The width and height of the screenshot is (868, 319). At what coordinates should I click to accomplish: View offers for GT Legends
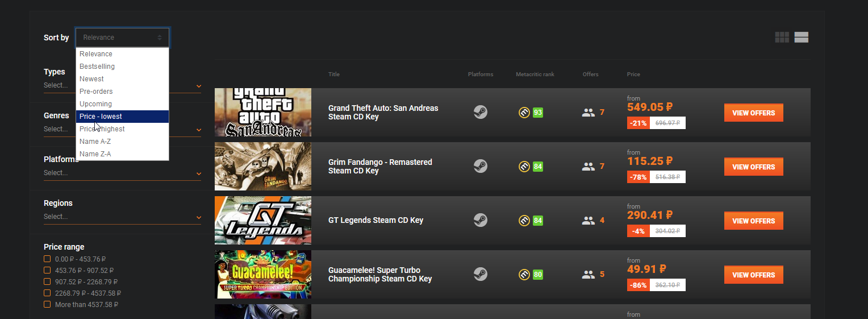(x=753, y=221)
